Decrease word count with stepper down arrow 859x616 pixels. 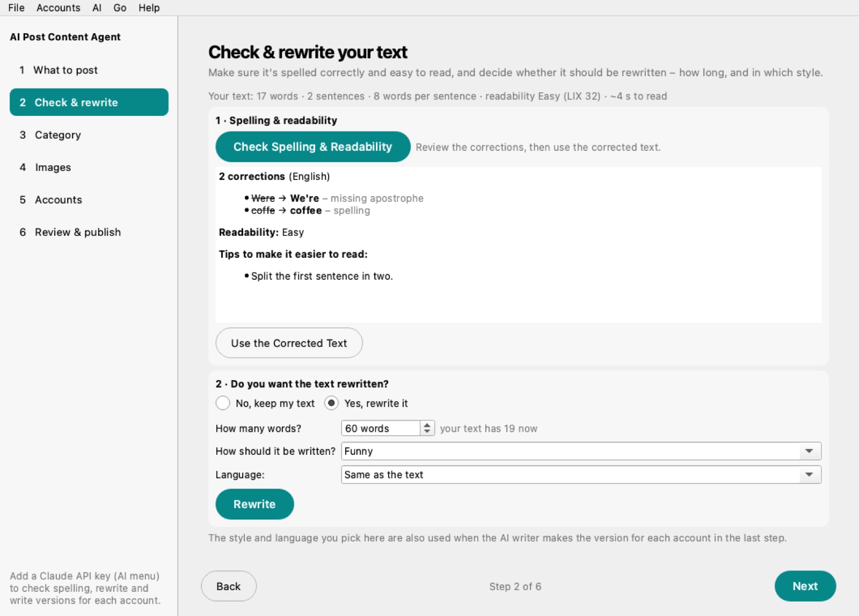[427, 432]
